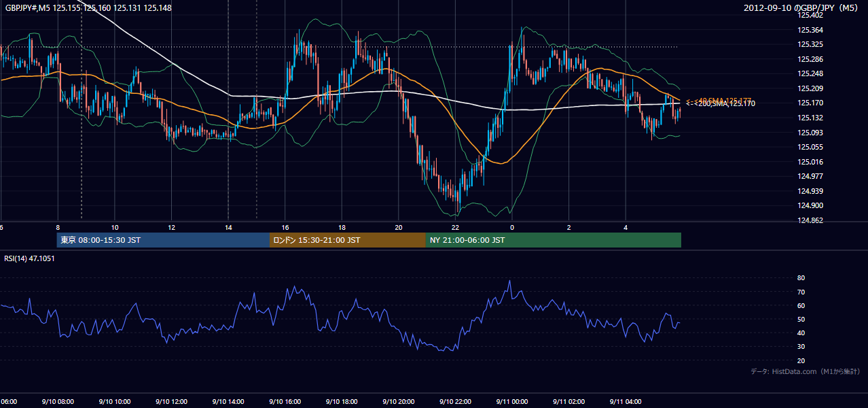Screen dimensions: 868x408
Task: Click hour 10 on the price chart axis
Action: click(115, 227)
